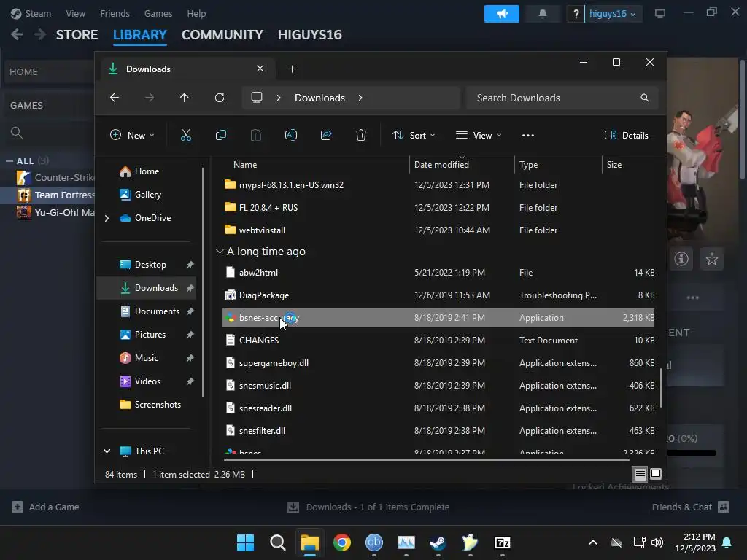The image size is (747, 560).
Task: Collapse the ALL games category in Steam
Action: click(9, 161)
